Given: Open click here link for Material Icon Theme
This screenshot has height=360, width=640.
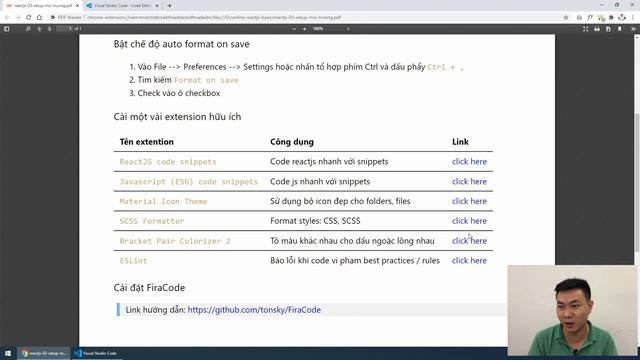Looking at the screenshot, I should [469, 201].
